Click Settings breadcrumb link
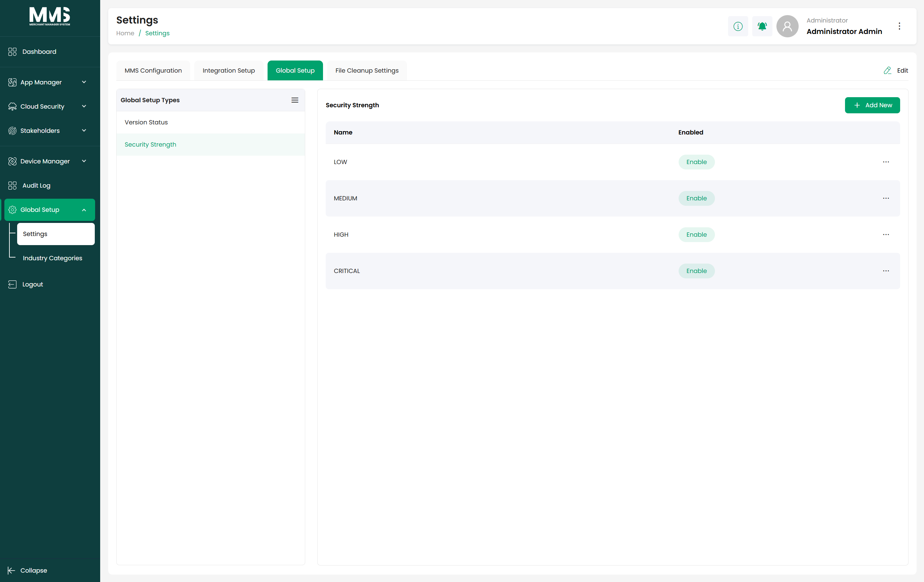This screenshot has height=582, width=924. coord(157,33)
